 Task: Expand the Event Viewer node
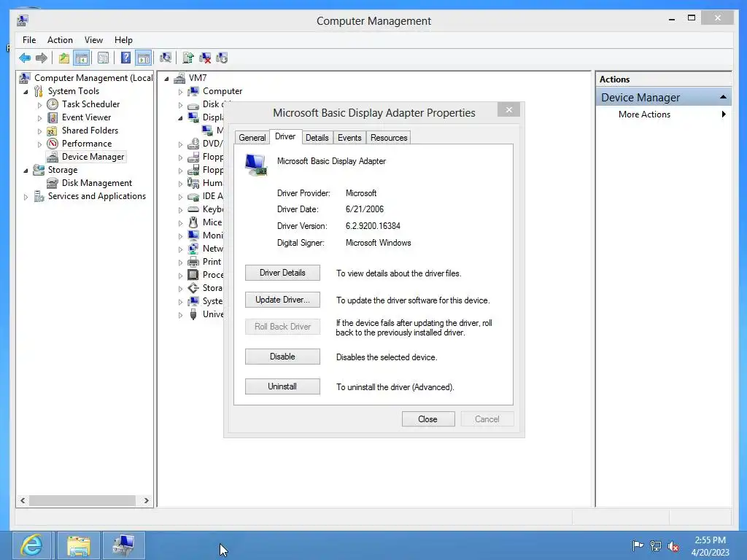(x=39, y=117)
